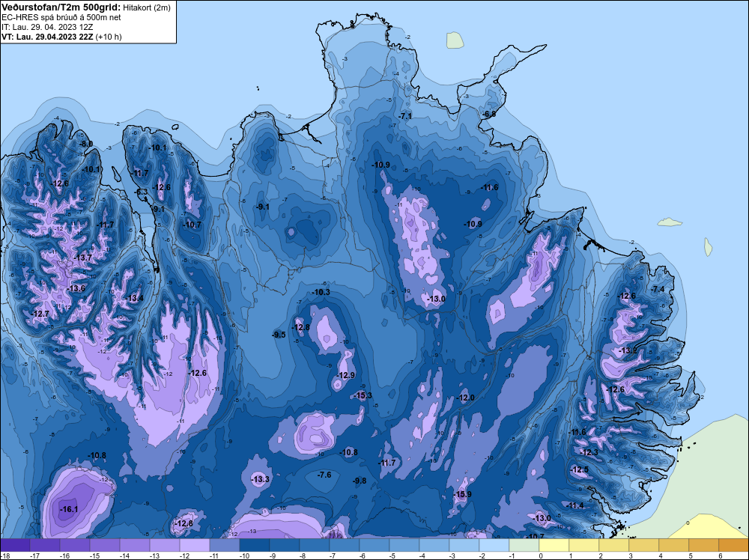Pick the legend swatch marked -4
Viewport: 749px width, 560px height.
tap(434, 545)
